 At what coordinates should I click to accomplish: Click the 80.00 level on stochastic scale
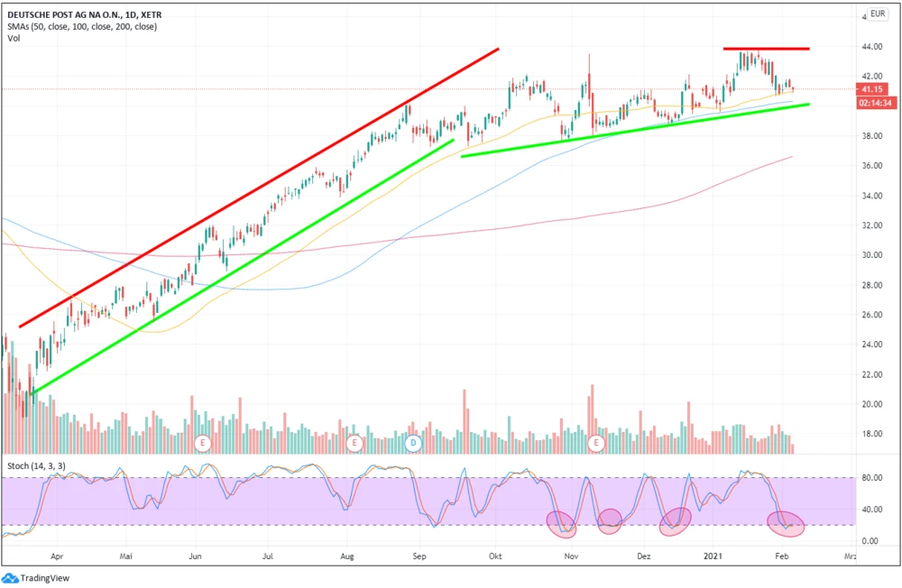[871, 478]
